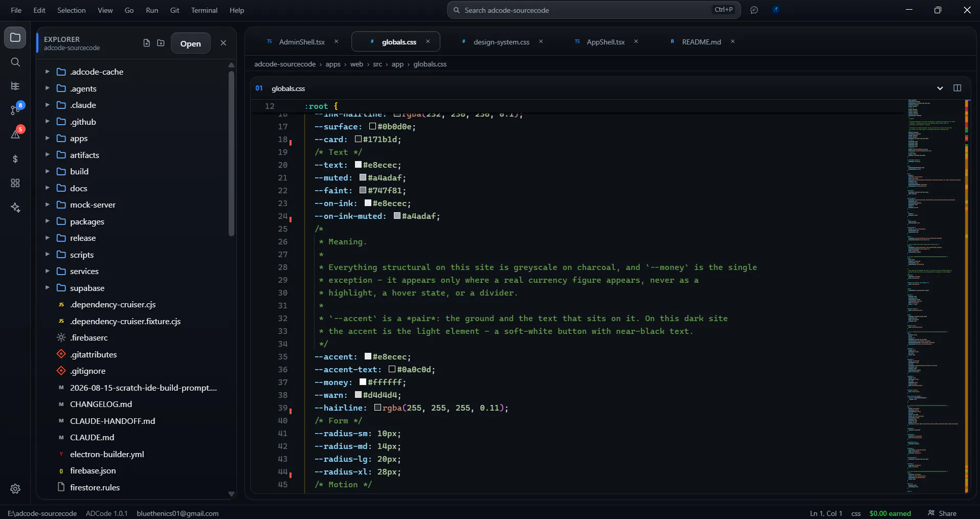Click Ln 1, Col 1 in status bar
The image size is (980, 519).
pyautogui.click(x=826, y=513)
